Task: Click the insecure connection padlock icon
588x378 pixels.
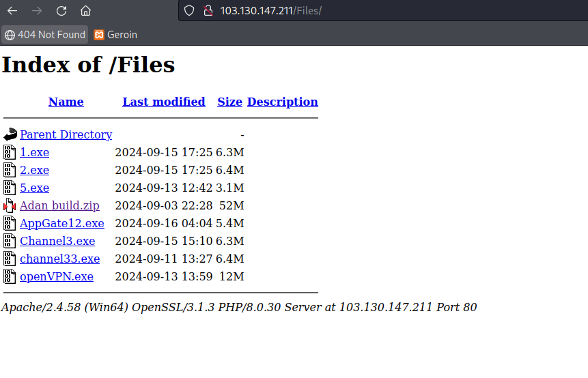Action: 208,10
